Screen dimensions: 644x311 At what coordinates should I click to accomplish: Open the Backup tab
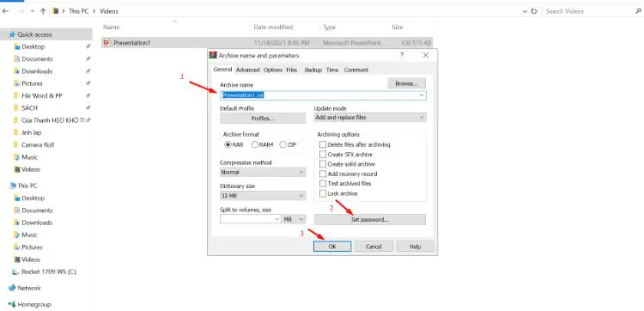click(x=313, y=70)
